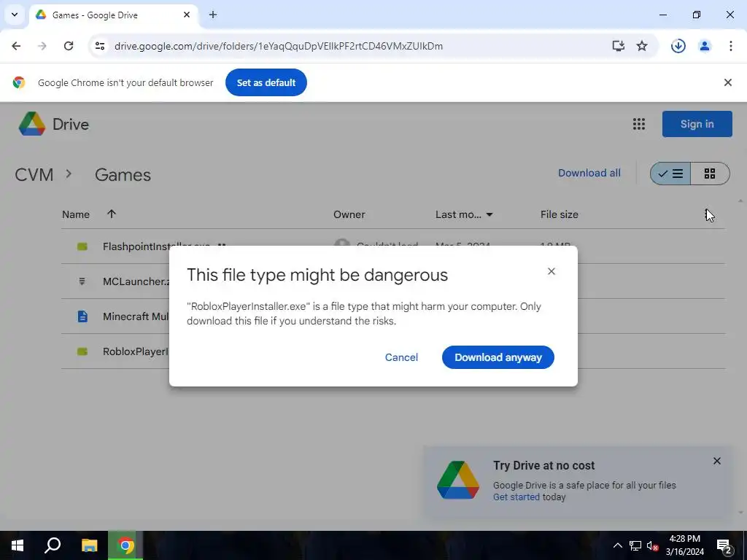The width and height of the screenshot is (747, 560).
Task: Select the MCLauncher file row
Action: [393, 281]
